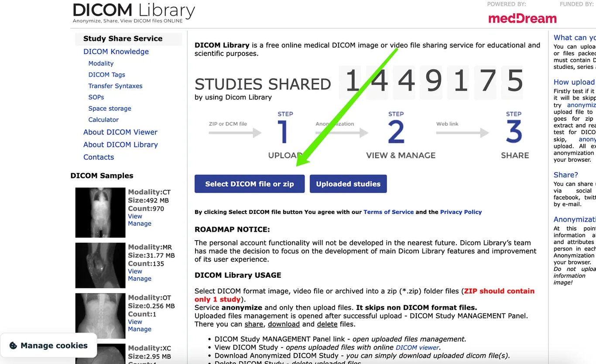Click the cookie icon beside Manage cookies

[13, 346]
